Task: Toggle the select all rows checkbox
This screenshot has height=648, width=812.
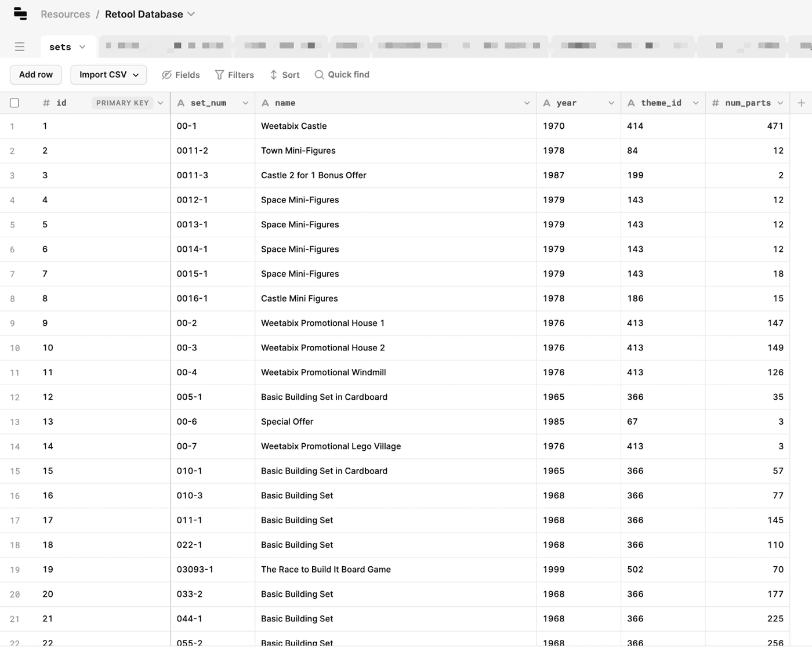Action: click(x=14, y=103)
